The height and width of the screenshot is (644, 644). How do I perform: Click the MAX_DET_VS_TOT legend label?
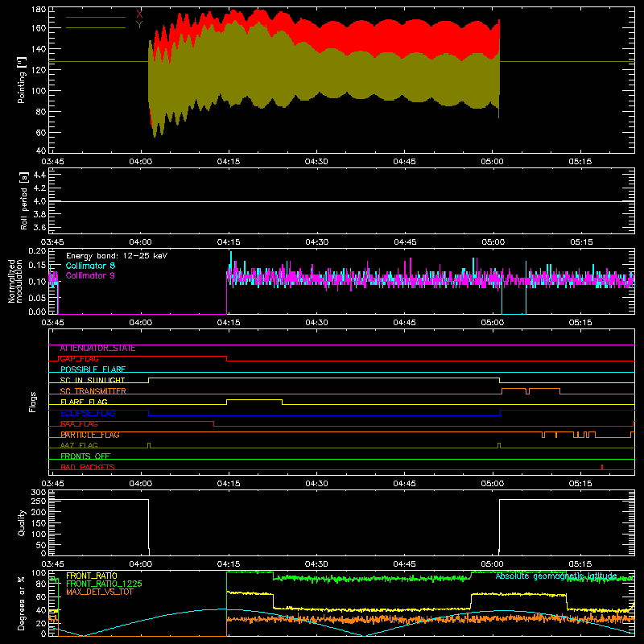tap(100, 592)
